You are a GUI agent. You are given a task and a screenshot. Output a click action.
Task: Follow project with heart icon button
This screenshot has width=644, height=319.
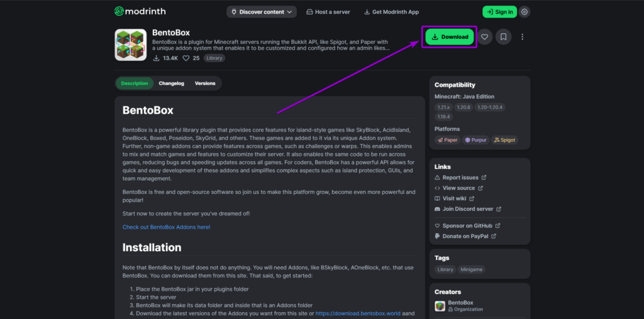(485, 37)
